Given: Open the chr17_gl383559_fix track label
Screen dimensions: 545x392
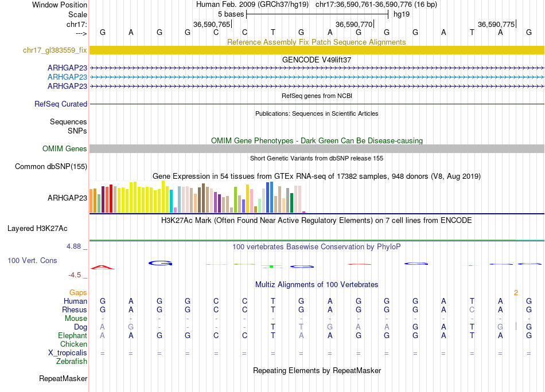Looking at the screenshot, I should coord(55,50).
